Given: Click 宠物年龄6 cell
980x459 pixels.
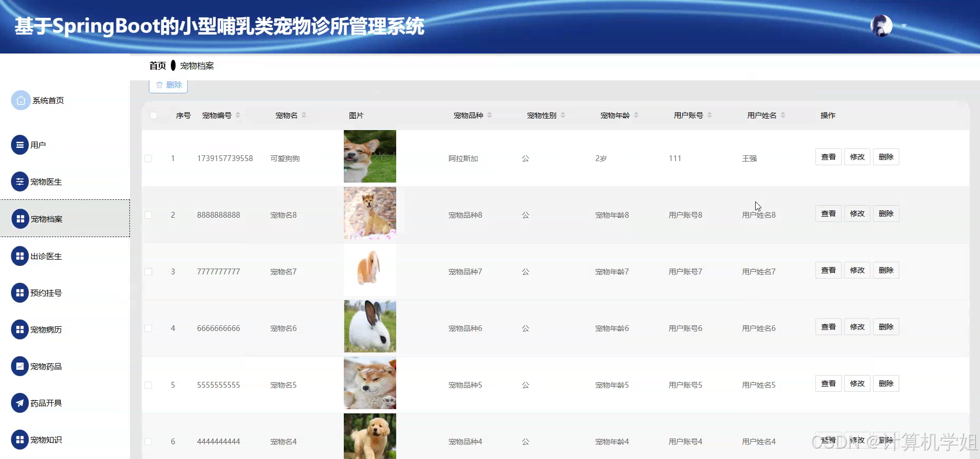Looking at the screenshot, I should coord(612,328).
